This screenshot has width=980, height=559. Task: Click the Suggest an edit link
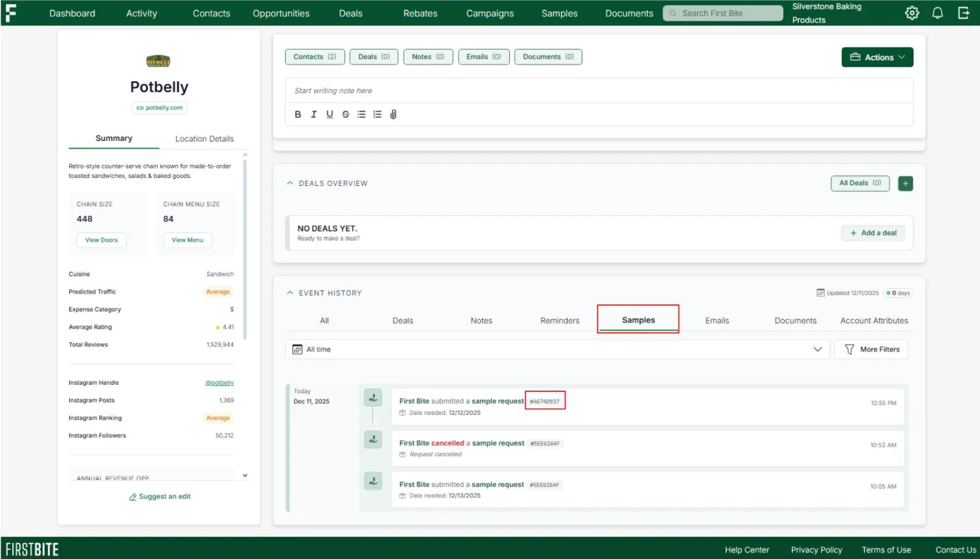(160, 497)
